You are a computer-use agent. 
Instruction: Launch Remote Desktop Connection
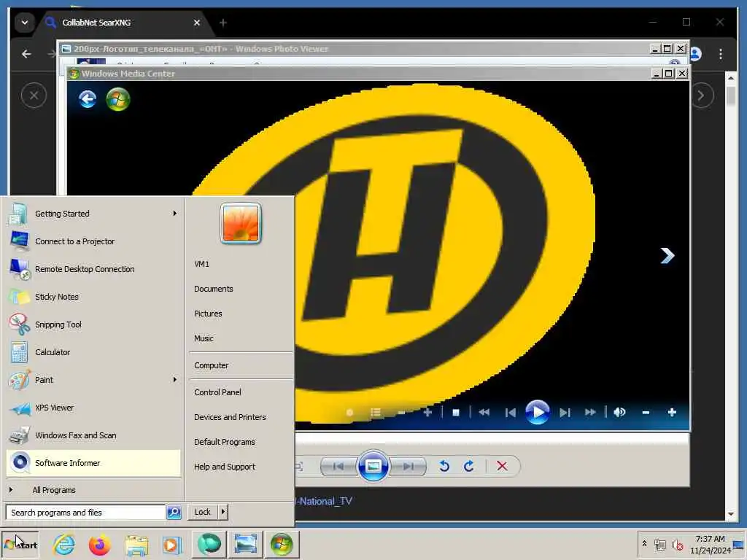point(93,269)
